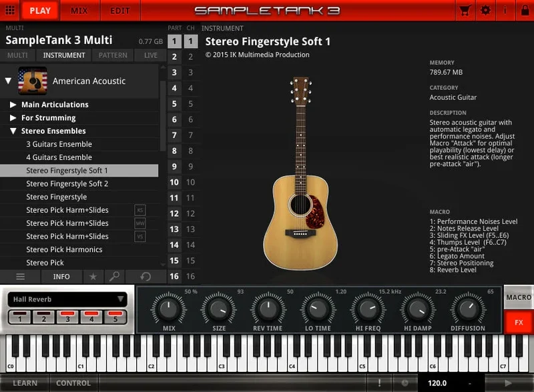Open the browser list menu icon
Viewport: 534px width, 392px height.
click(21, 277)
